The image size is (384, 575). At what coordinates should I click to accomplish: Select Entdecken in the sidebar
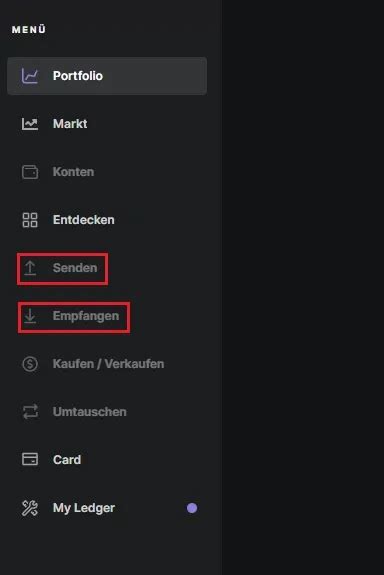coord(84,220)
